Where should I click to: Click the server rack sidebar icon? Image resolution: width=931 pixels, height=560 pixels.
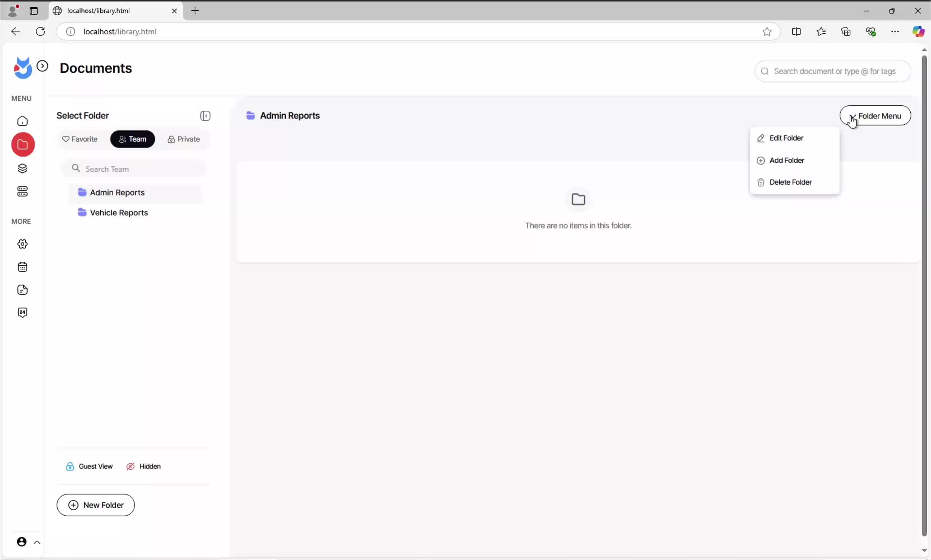point(23,192)
